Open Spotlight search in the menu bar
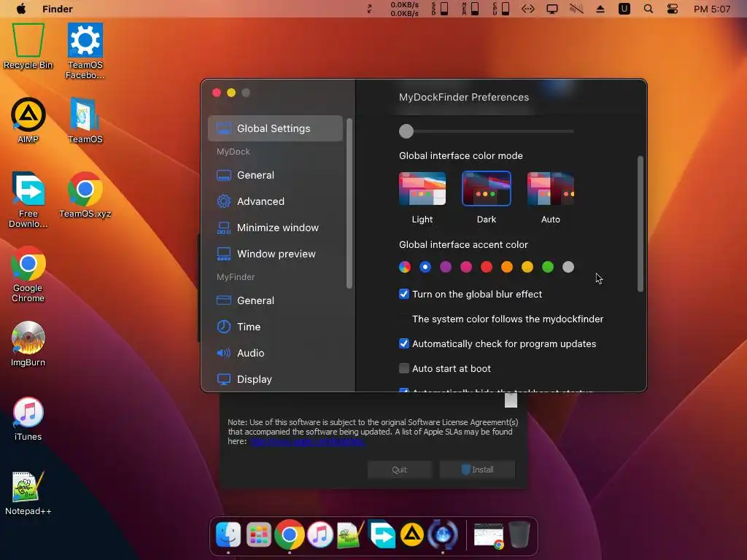 (649, 9)
